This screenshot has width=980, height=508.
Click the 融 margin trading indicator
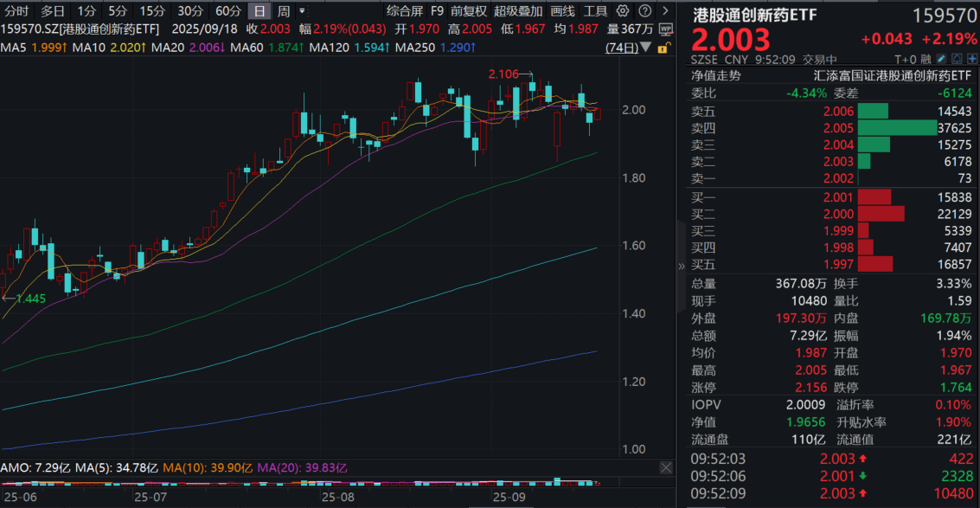coord(926,59)
